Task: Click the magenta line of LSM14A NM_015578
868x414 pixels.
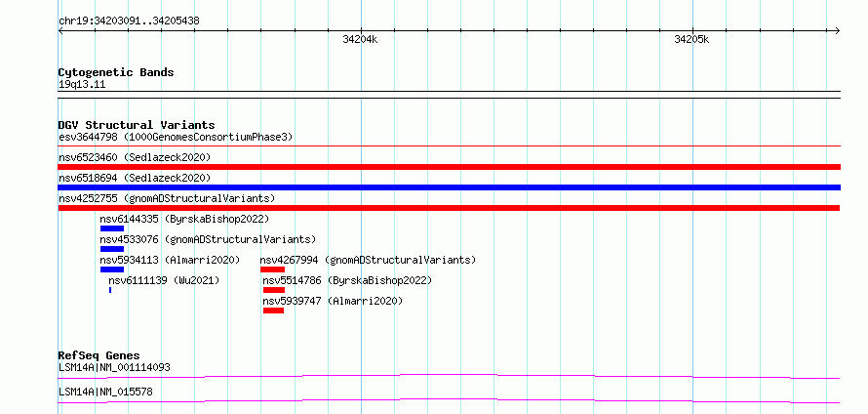Action: click(449, 400)
